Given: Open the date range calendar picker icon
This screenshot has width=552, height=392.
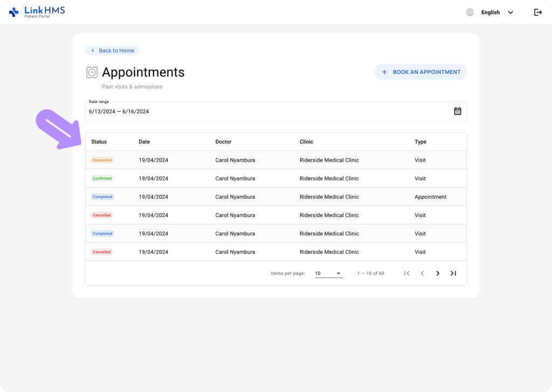Looking at the screenshot, I should [457, 111].
